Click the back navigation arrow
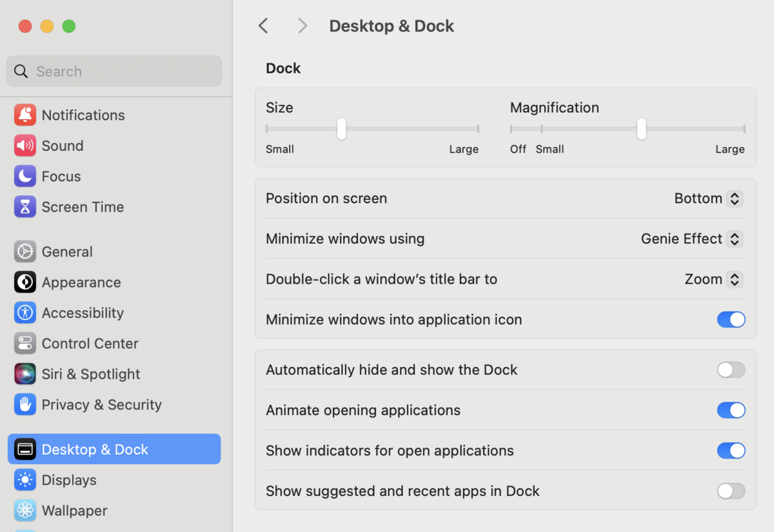The width and height of the screenshot is (774, 532). (263, 26)
